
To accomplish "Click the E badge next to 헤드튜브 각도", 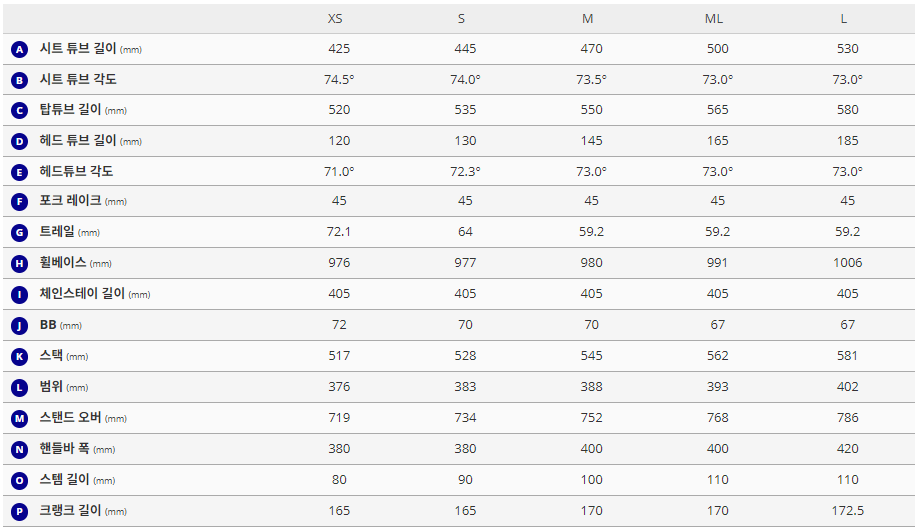I will (x=20, y=172).
